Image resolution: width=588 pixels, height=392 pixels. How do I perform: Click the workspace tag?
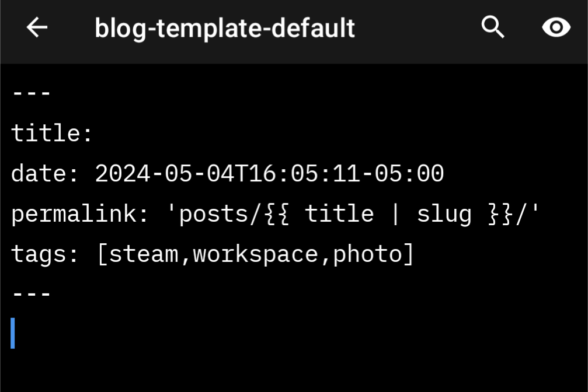(256, 254)
